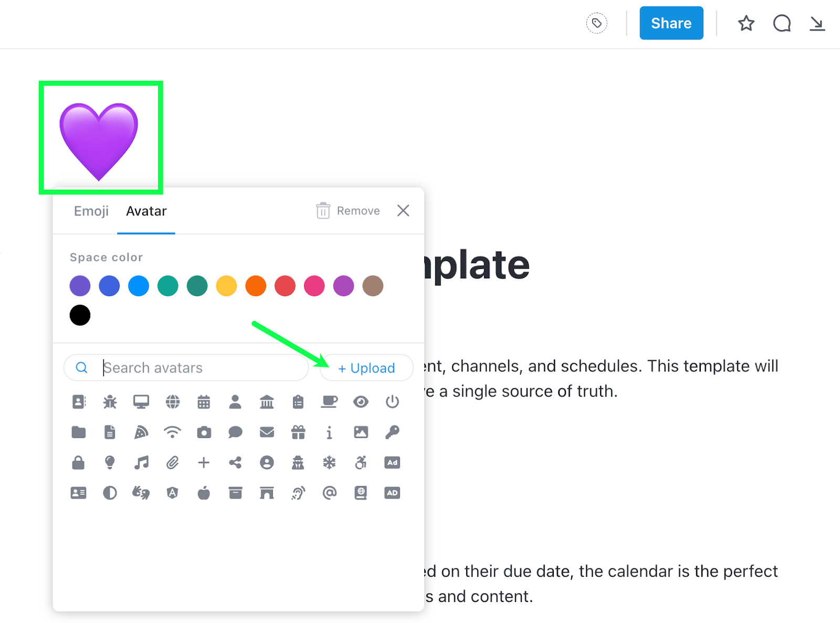Select the wifi signal avatar

(x=172, y=432)
